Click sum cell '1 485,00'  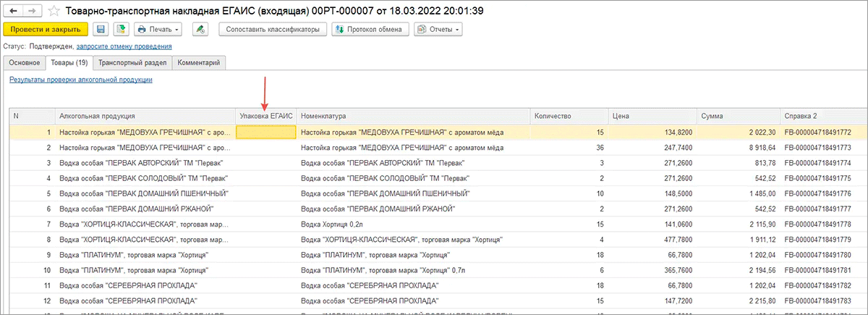pyautogui.click(x=739, y=193)
